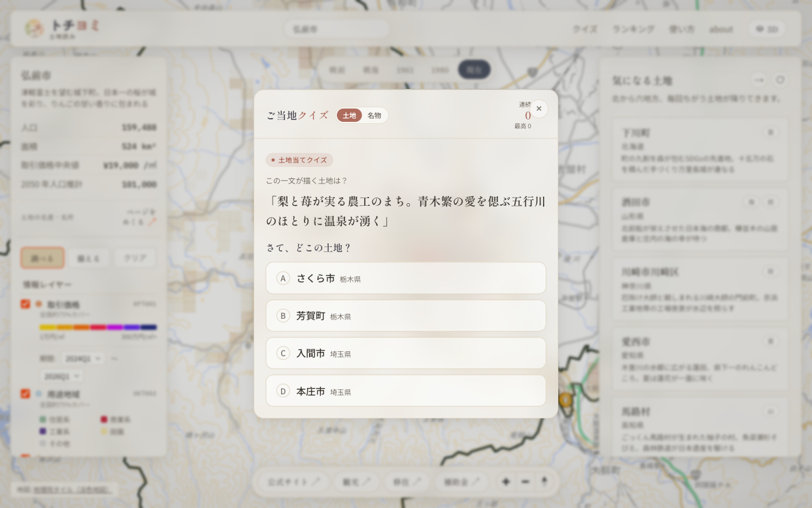Click the 住居系 green legend swatch
This screenshot has height=508, width=812.
[43, 419]
